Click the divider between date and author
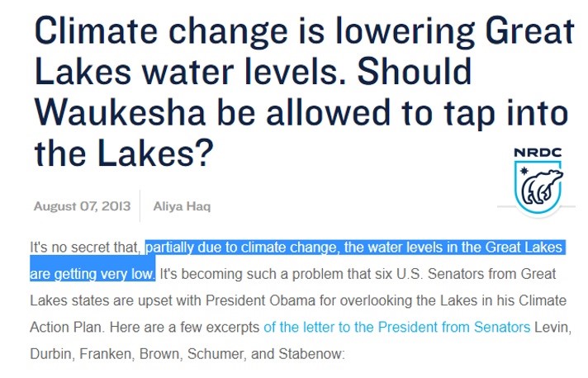Viewport: 588px width, 378px height. tap(140, 206)
